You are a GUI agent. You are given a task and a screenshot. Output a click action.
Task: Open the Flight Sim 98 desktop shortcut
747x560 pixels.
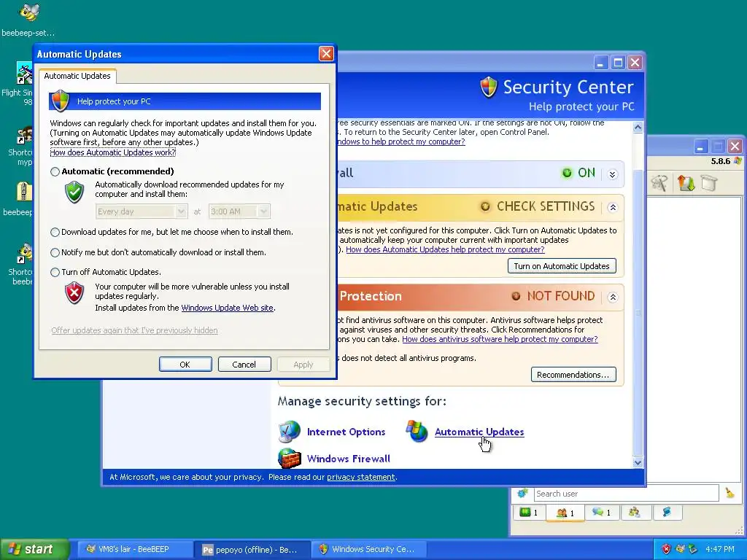[x=24, y=73]
